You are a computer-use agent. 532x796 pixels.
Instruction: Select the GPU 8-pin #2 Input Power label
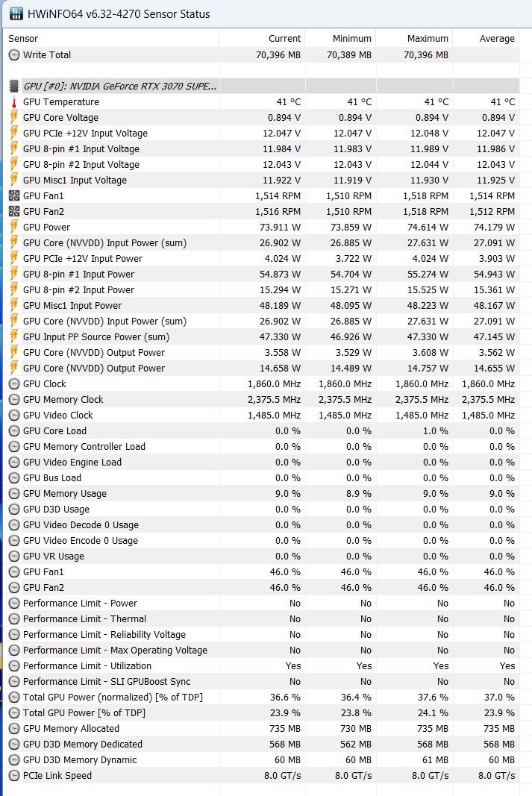click(x=78, y=290)
